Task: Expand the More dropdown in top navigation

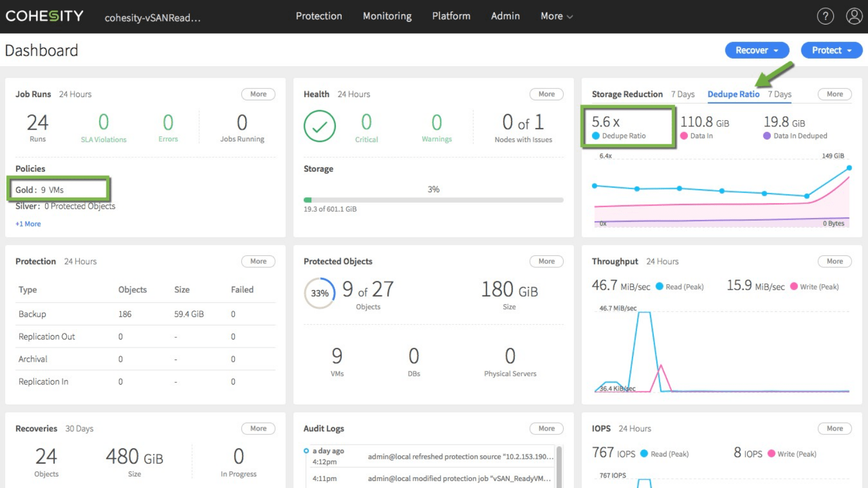Action: point(557,16)
